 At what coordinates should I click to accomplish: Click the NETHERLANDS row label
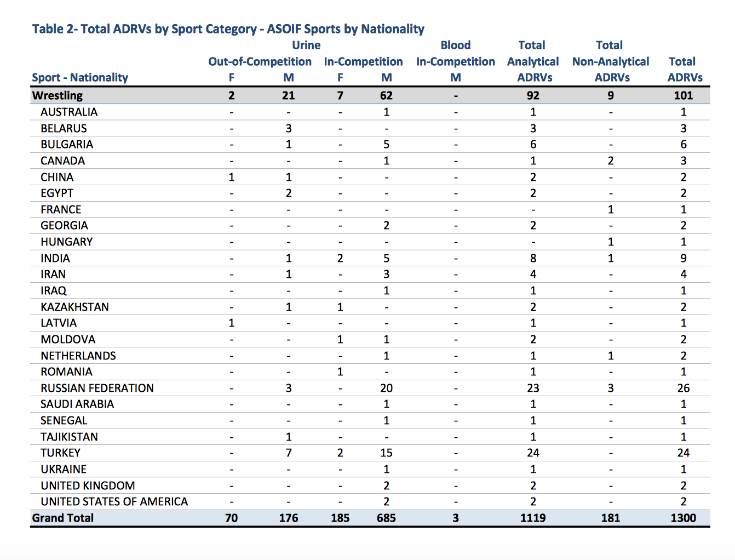[x=78, y=356]
